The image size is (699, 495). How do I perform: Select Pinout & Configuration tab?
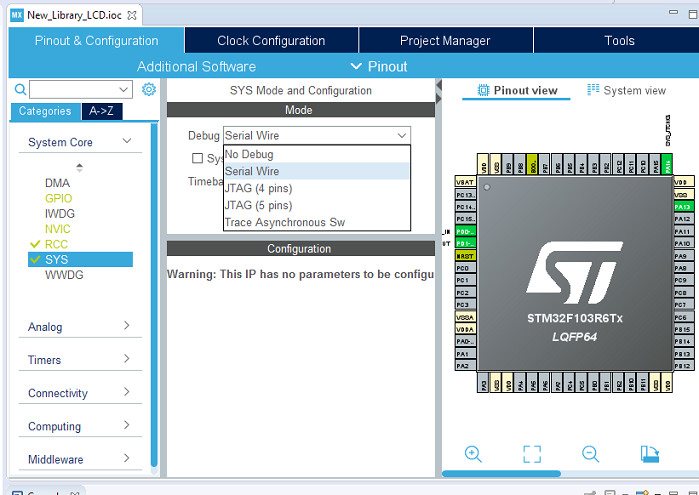(96, 40)
